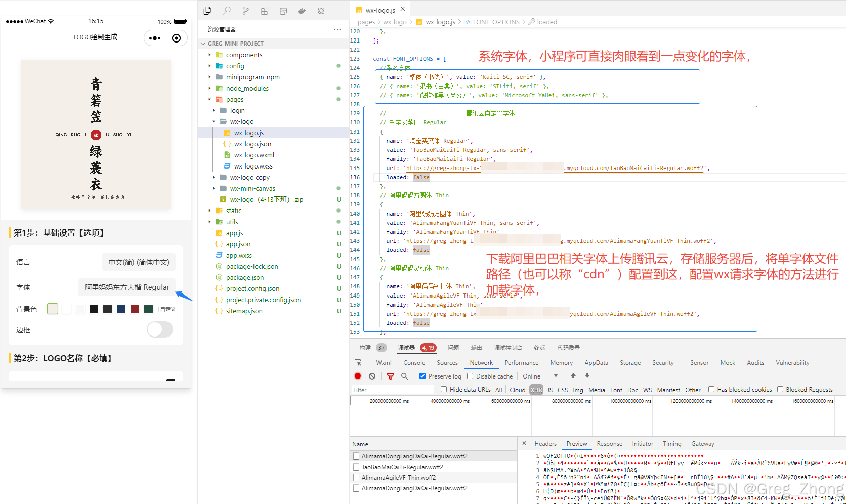The width and height of the screenshot is (846, 504).
Task: Stop network recording red button
Action: point(358,376)
